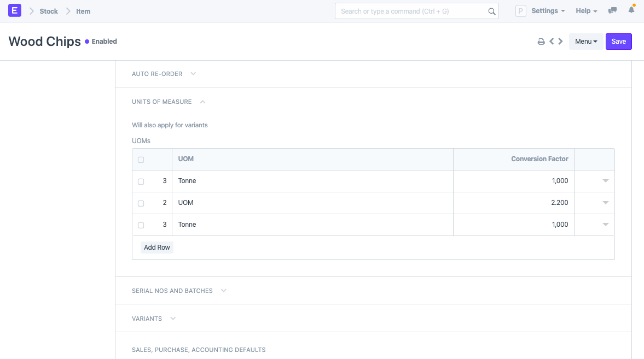The height and width of the screenshot is (359, 644).
Task: Check the UOM row with factor 2.200
Action: click(141, 203)
